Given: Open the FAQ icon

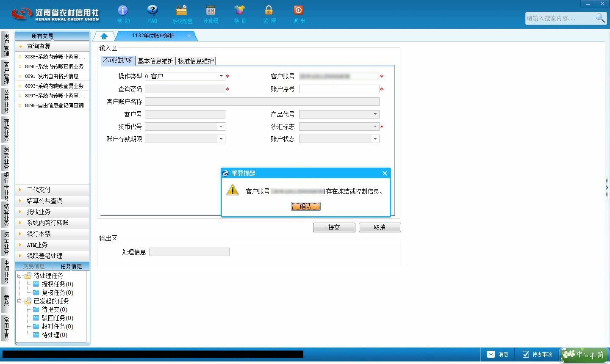Looking at the screenshot, I should [152, 14].
